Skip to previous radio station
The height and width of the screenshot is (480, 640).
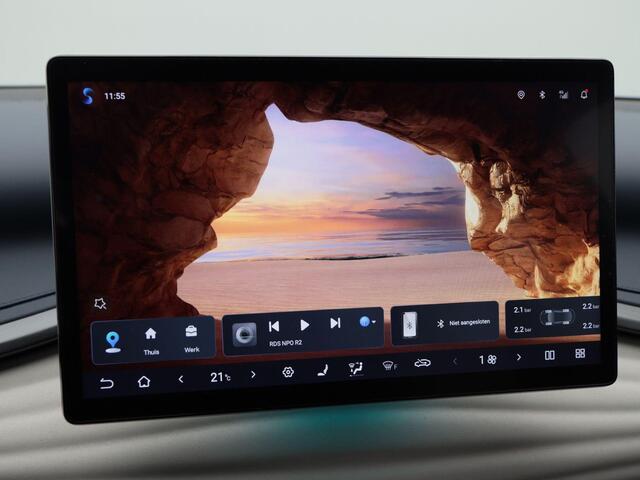(x=274, y=325)
